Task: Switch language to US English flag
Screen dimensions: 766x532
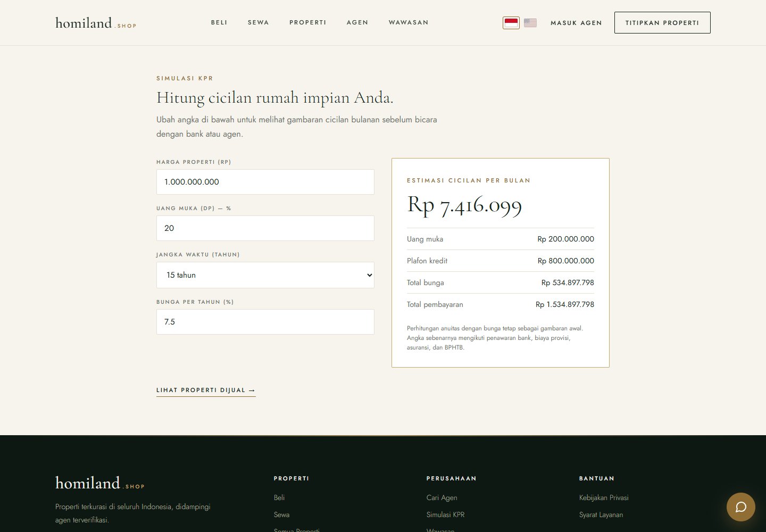Action: 530,23
